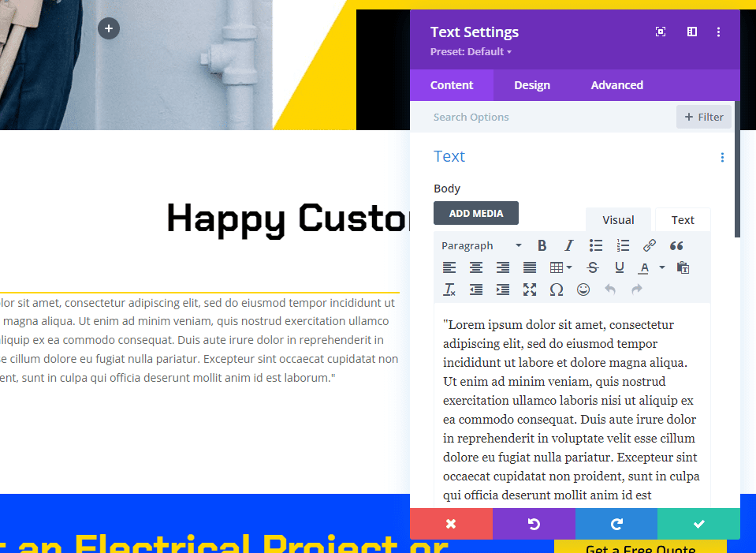Open the Filter options
Viewport: 756px width, 553px height.
(703, 116)
